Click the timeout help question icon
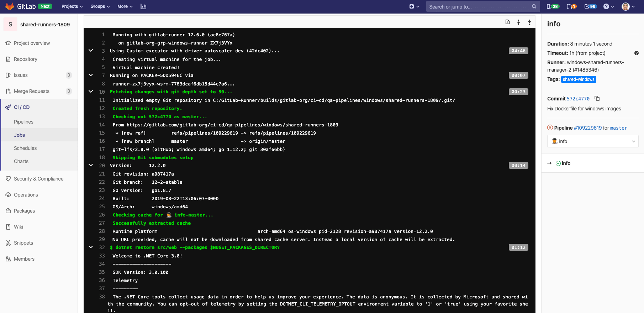The width and height of the screenshot is (644, 313). pos(637,53)
